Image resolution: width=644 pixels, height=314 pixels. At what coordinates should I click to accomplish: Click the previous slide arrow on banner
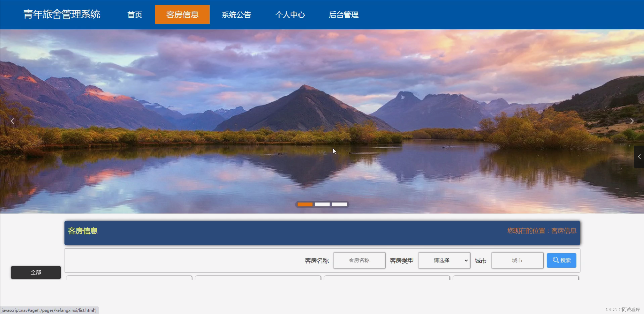(x=12, y=121)
